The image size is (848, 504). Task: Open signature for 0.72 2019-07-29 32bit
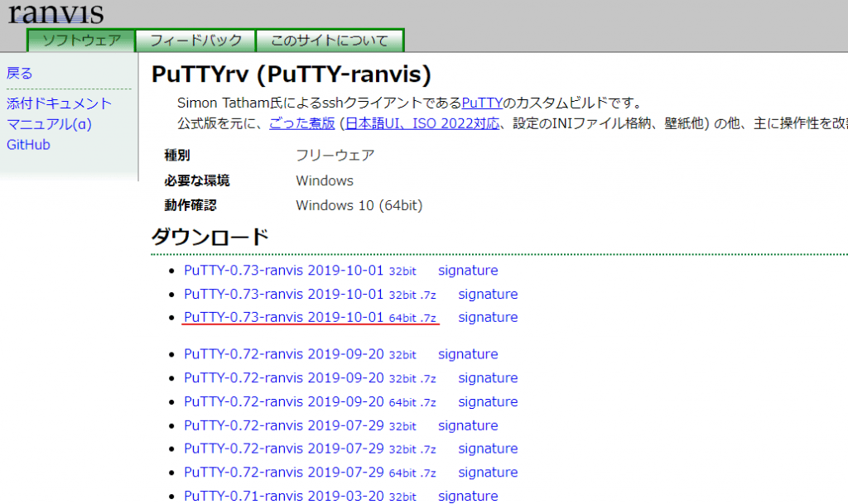468,425
